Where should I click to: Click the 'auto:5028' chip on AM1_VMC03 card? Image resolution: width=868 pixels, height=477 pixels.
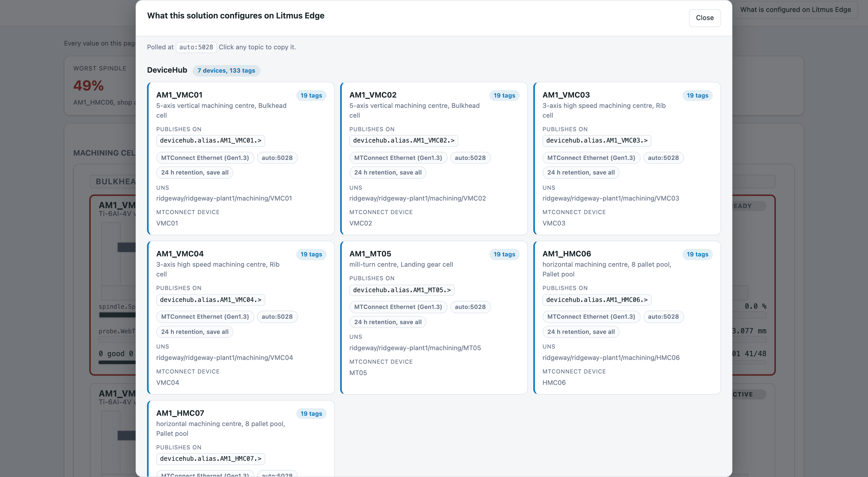(x=663, y=158)
